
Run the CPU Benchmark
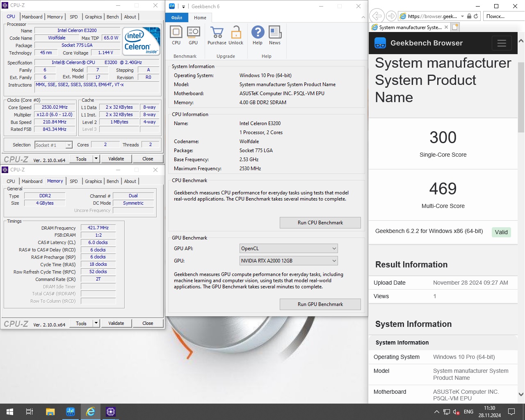click(x=320, y=223)
